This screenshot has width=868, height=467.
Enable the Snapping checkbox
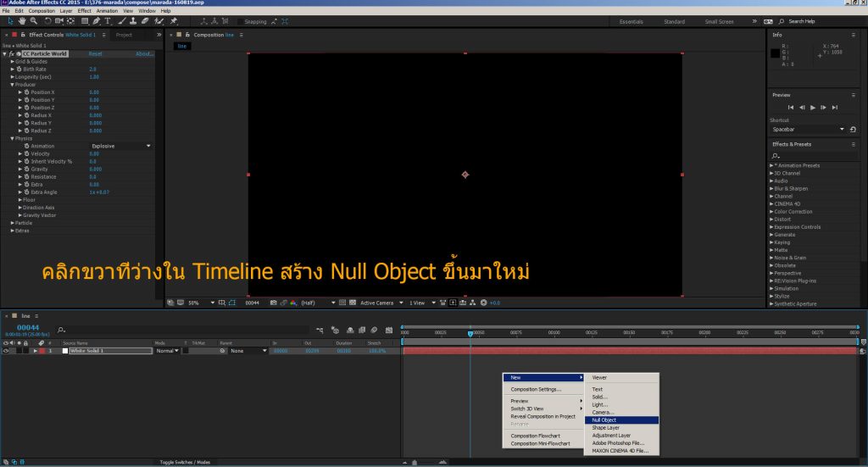[x=238, y=21]
